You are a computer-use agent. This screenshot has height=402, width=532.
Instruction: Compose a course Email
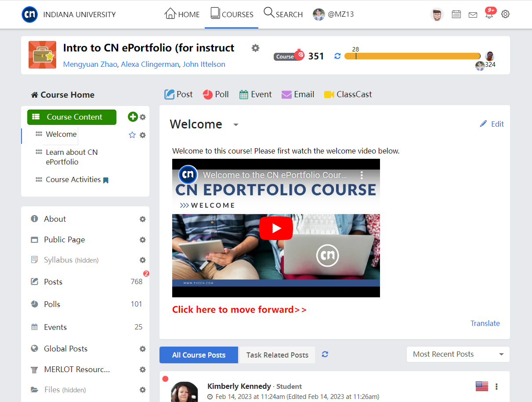[298, 95]
